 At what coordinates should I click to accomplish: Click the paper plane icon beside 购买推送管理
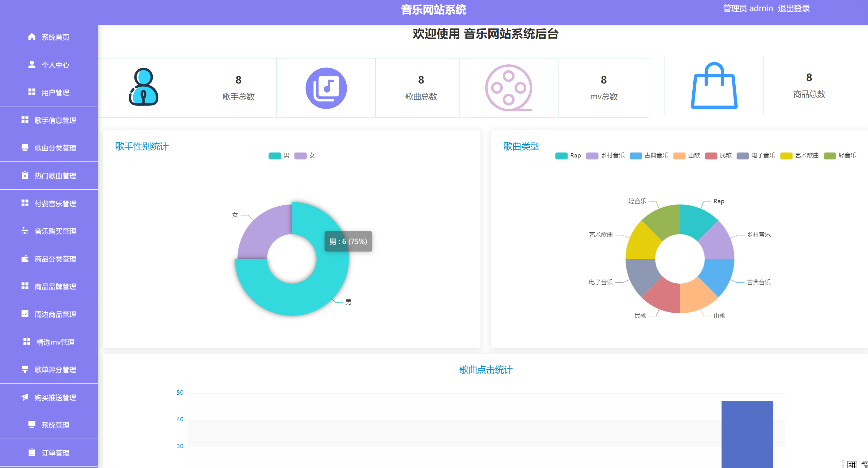click(25, 397)
